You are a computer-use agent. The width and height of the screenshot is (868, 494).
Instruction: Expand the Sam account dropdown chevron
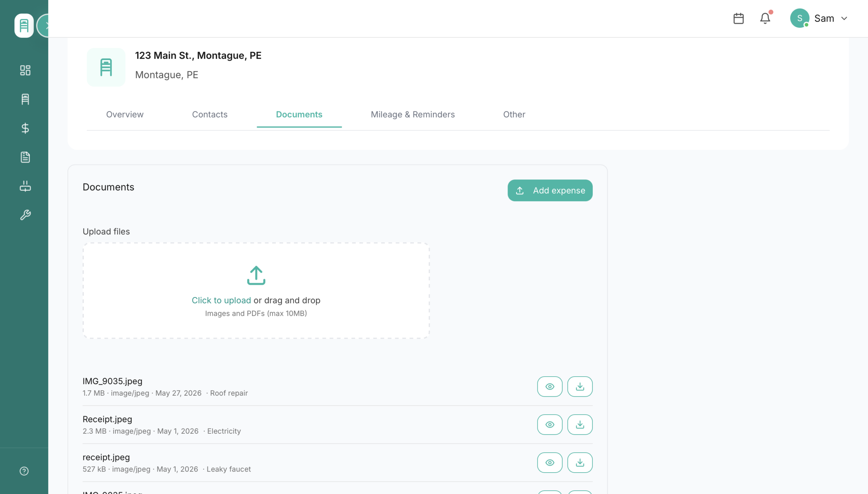(844, 18)
